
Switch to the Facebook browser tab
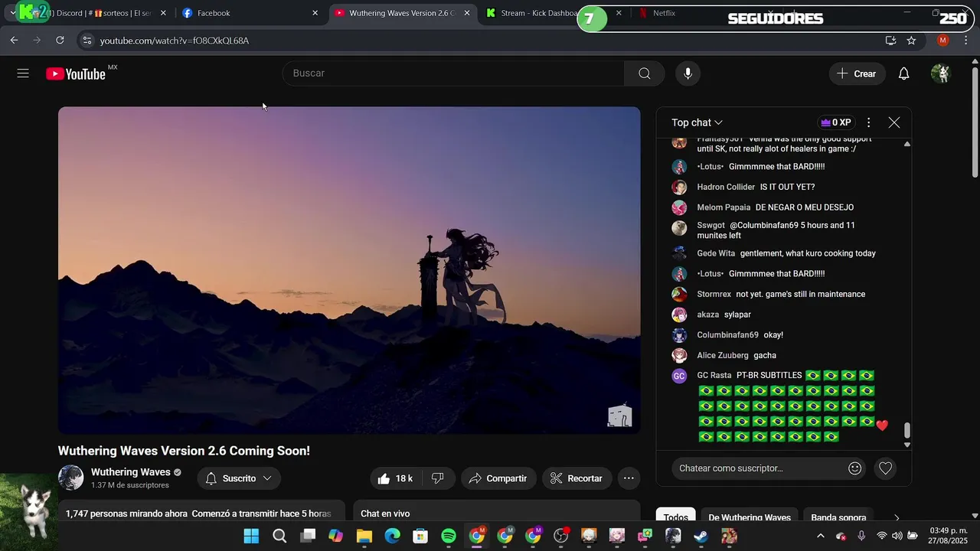point(249,13)
